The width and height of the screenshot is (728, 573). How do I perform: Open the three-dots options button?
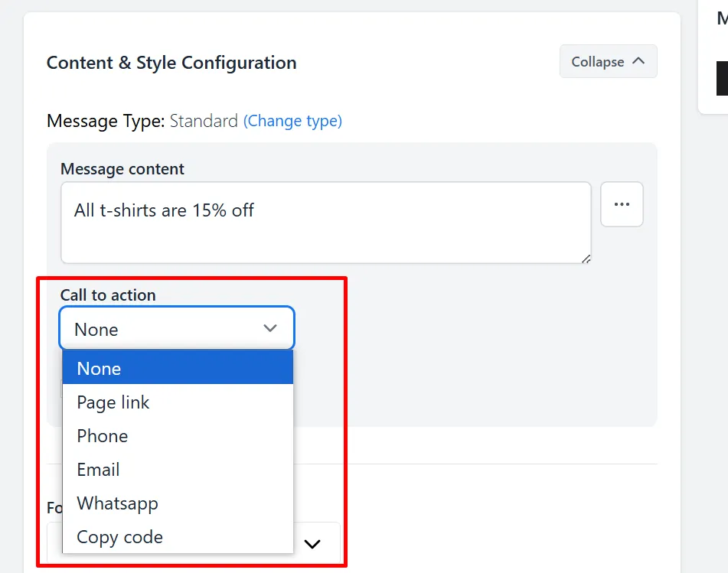(x=622, y=204)
